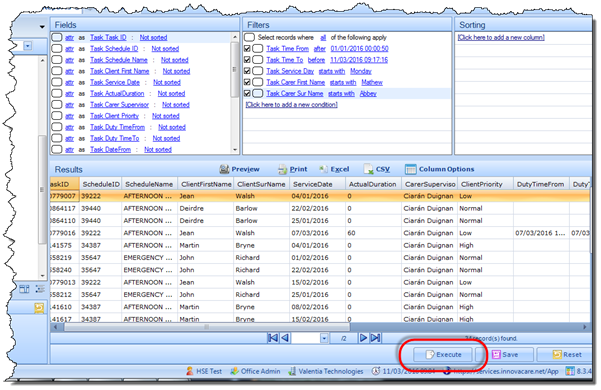Click the columns layout icon in left sidebar
This screenshot has height=390, width=601.
tap(24, 289)
